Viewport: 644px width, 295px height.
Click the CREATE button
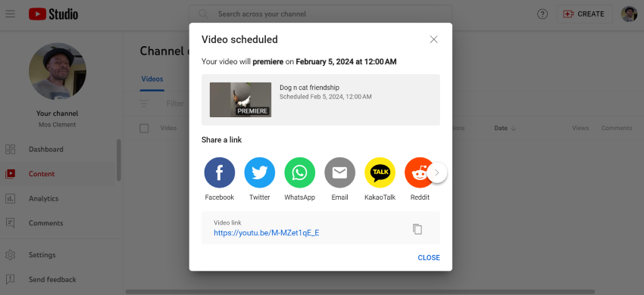[x=585, y=14]
